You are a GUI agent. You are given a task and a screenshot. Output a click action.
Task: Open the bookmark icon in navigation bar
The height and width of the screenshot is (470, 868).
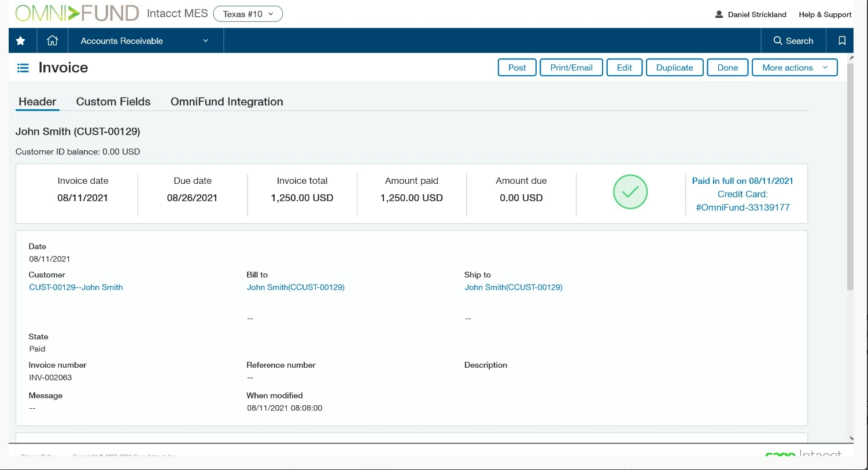point(842,40)
